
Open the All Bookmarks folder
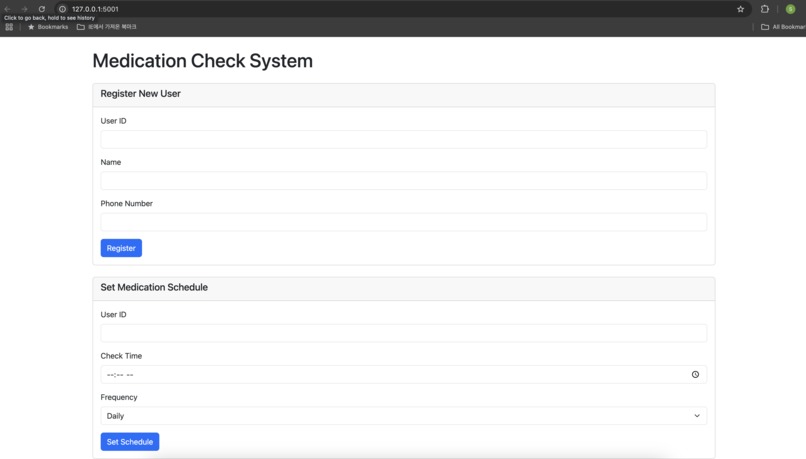click(783, 27)
